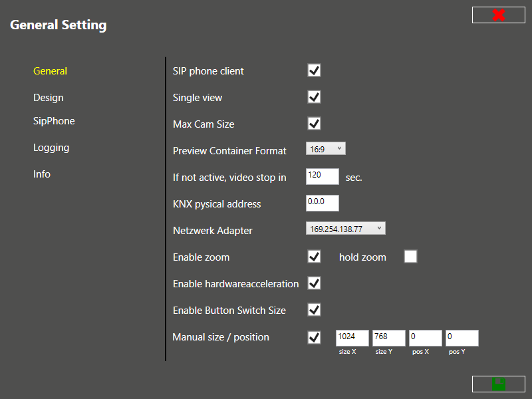Switch to the Design section
Image resolution: width=532 pixels, height=399 pixels.
tap(49, 98)
